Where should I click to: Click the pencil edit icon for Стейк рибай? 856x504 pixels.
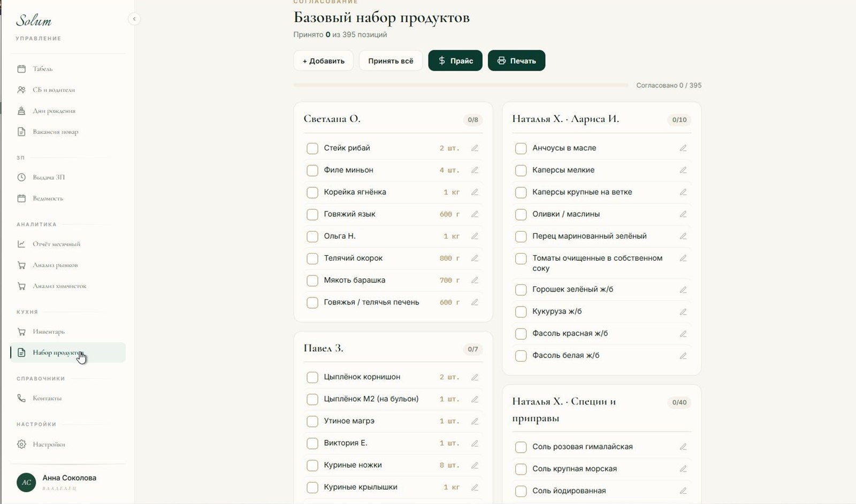pyautogui.click(x=475, y=148)
